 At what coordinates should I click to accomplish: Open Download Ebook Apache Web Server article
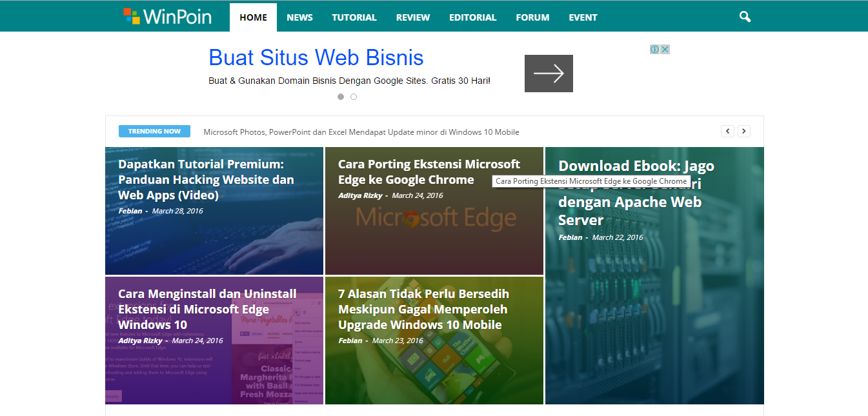tap(636, 193)
